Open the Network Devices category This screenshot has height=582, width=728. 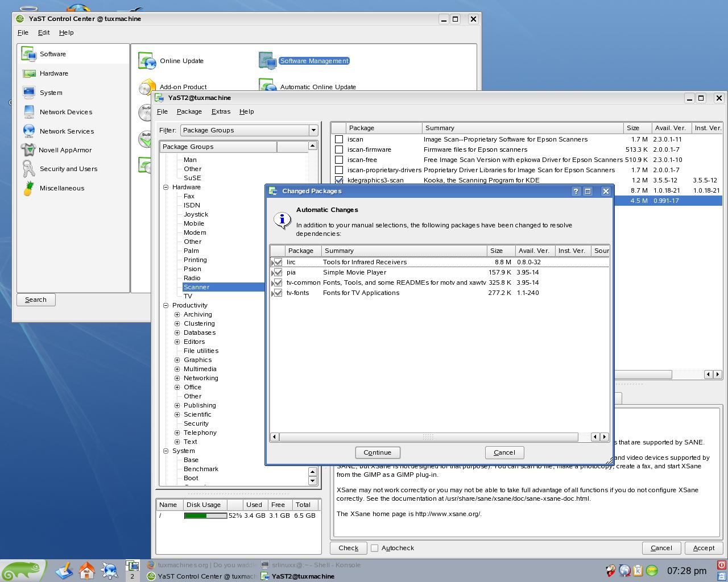pos(65,112)
